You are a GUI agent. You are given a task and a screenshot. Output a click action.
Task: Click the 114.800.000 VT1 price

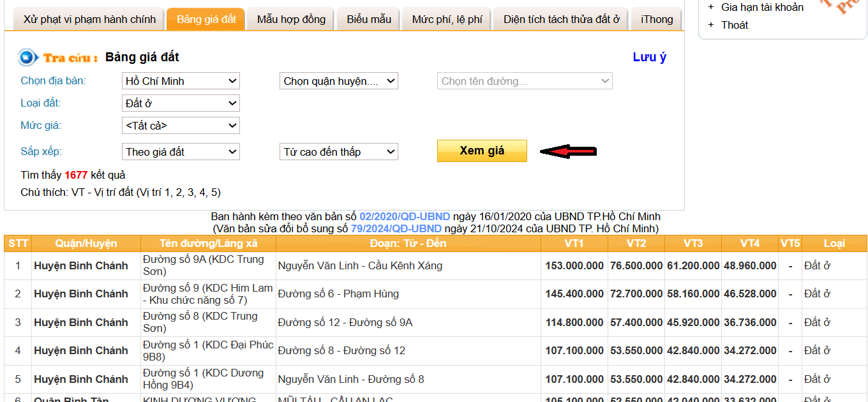coord(574,322)
